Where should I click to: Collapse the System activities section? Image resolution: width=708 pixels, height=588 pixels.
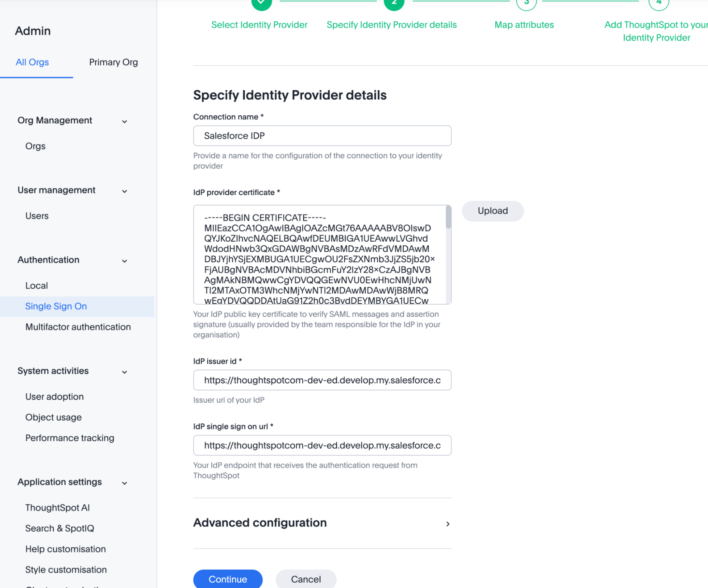(124, 372)
